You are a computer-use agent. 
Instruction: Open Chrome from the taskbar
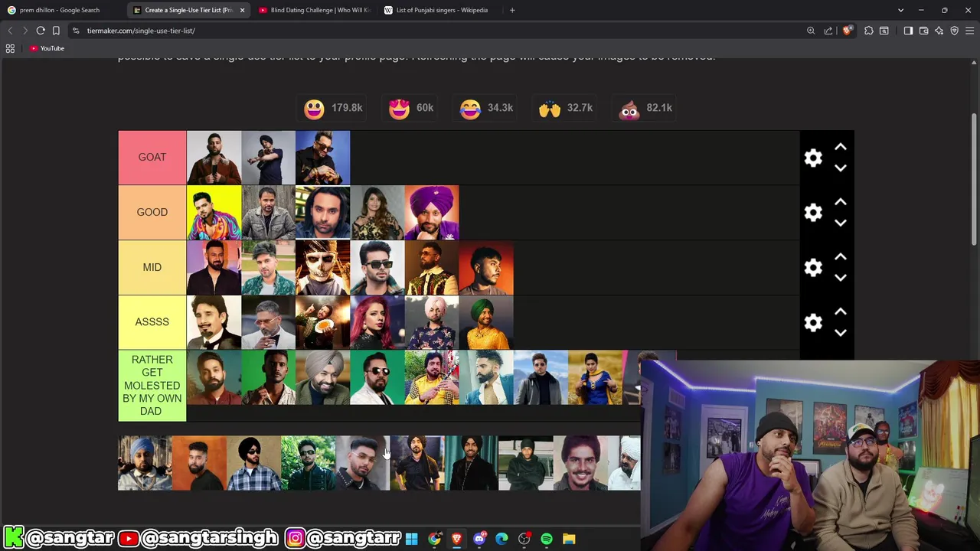click(434, 539)
